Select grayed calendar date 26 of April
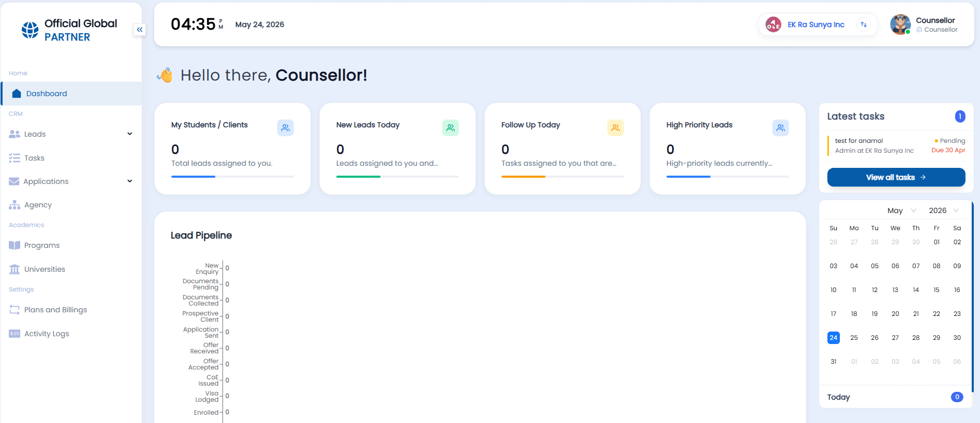Screen dimensions: 980x423 834,242
